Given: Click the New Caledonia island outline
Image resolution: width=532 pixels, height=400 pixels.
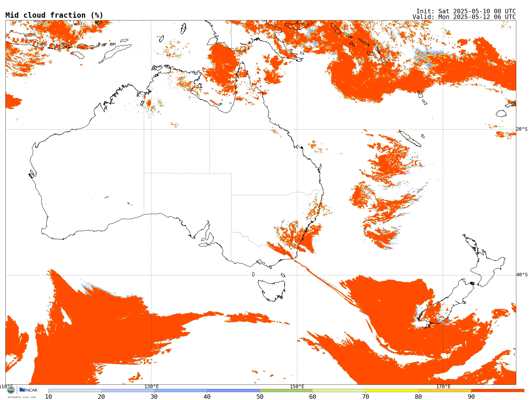Looking at the screenshot, I should click(x=410, y=138).
